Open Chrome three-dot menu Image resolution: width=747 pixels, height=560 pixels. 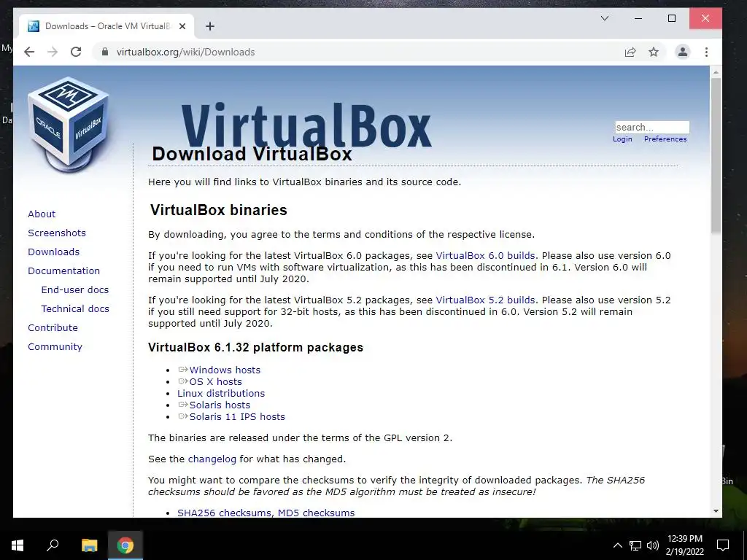pos(706,52)
